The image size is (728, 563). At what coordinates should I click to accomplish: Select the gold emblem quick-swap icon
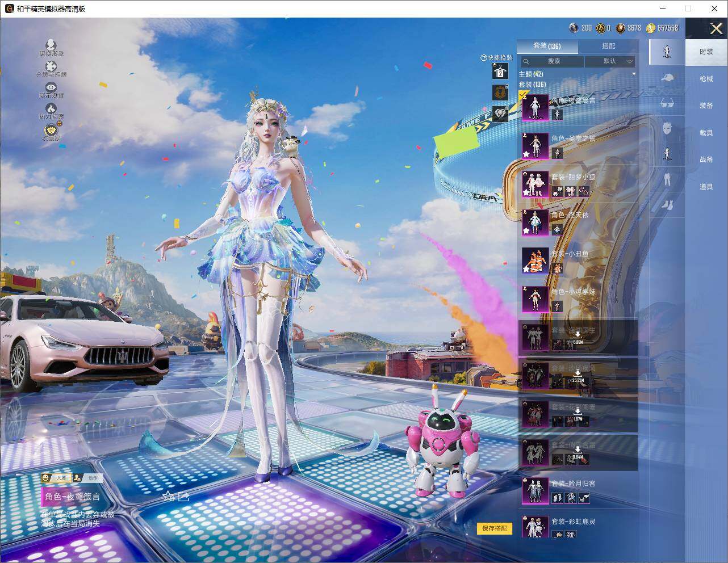coord(500,93)
